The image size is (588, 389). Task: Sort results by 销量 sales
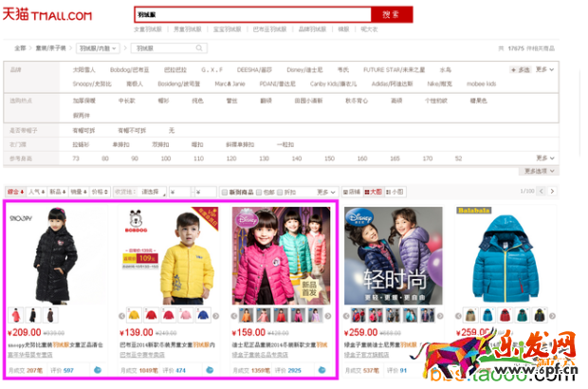(x=77, y=191)
